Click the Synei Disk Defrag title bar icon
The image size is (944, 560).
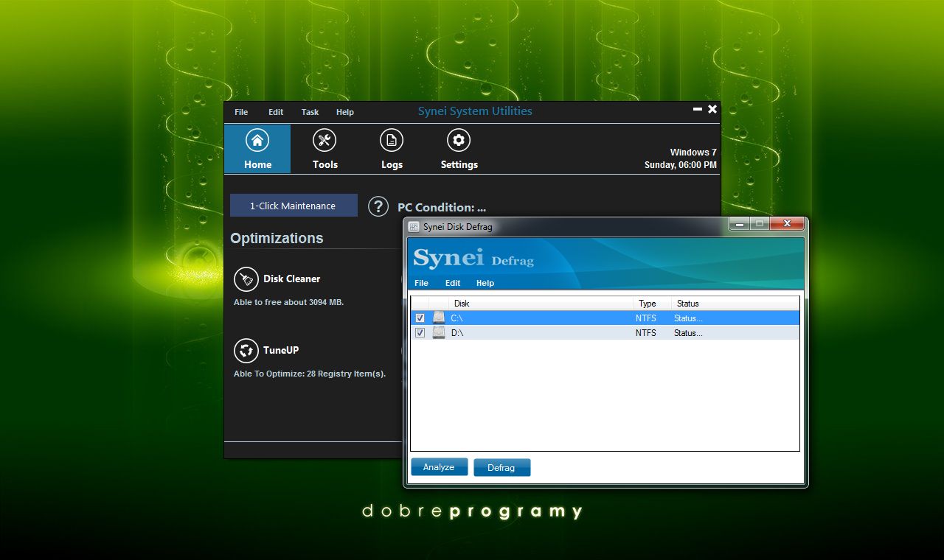click(414, 226)
